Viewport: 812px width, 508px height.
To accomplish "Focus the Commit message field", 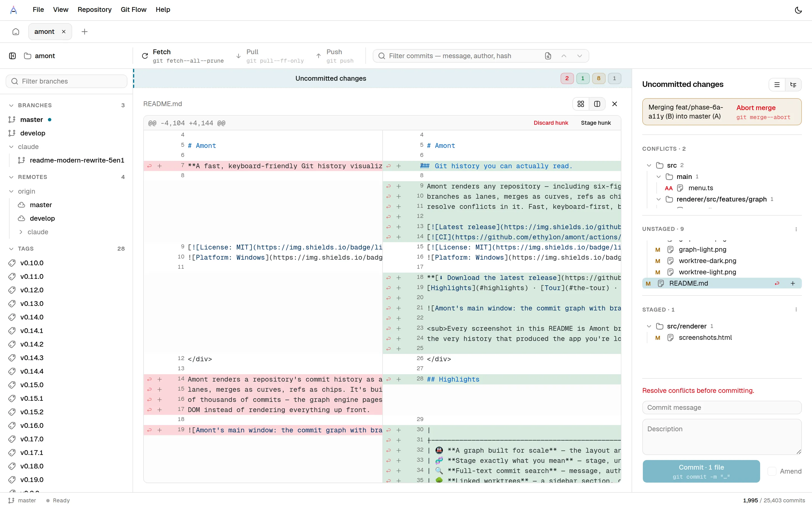I will click(x=722, y=408).
